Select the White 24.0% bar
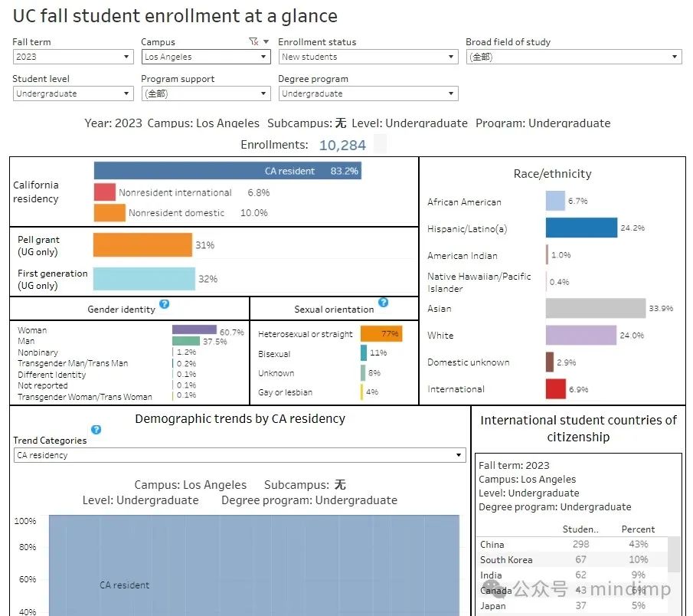 tap(581, 335)
